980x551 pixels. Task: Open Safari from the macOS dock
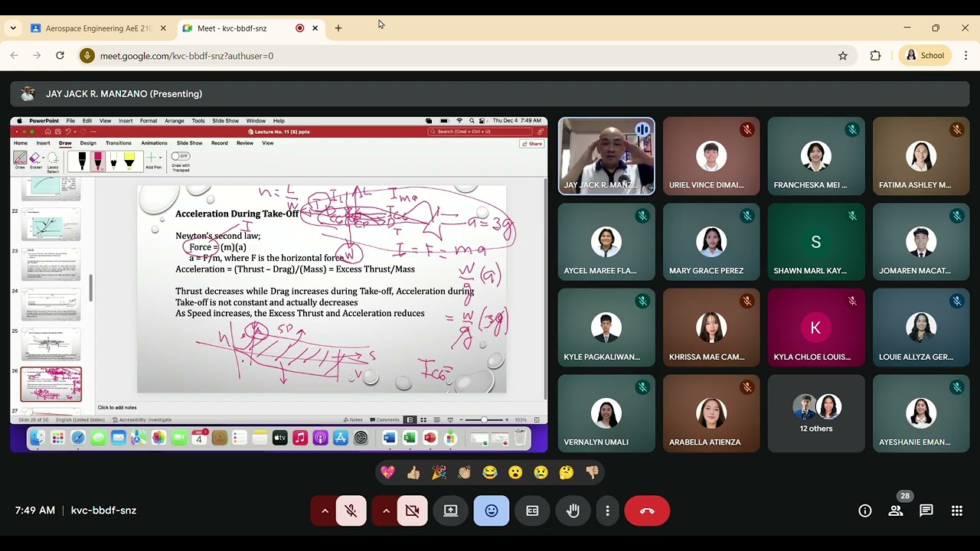pyautogui.click(x=78, y=438)
